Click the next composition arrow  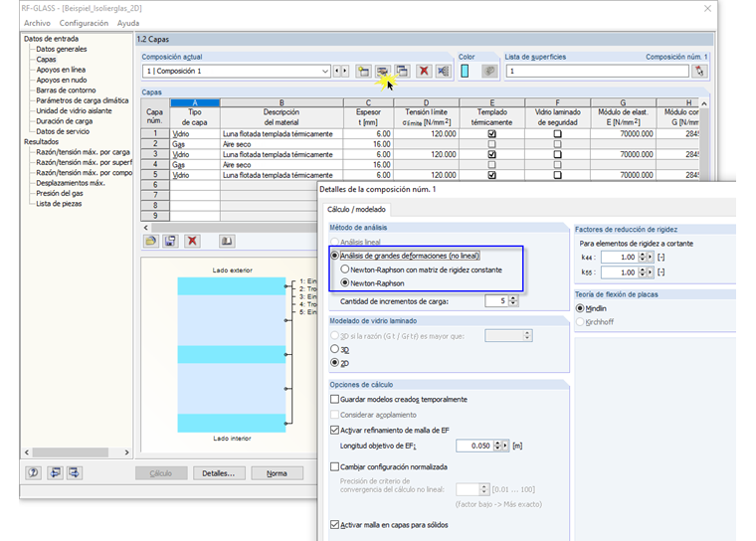345,71
